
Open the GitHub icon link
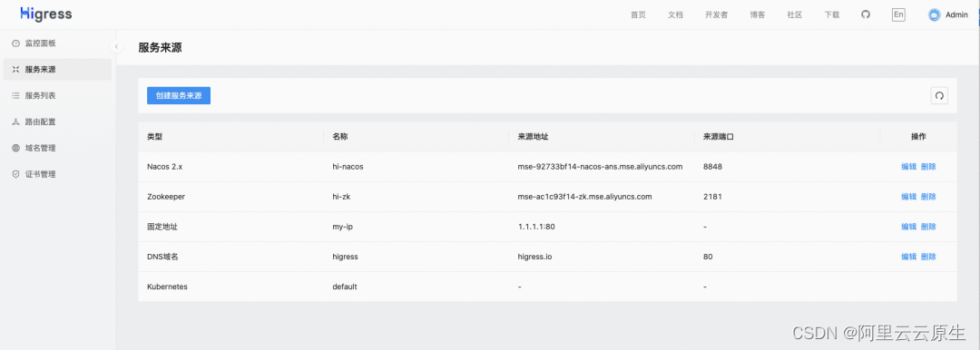866,15
